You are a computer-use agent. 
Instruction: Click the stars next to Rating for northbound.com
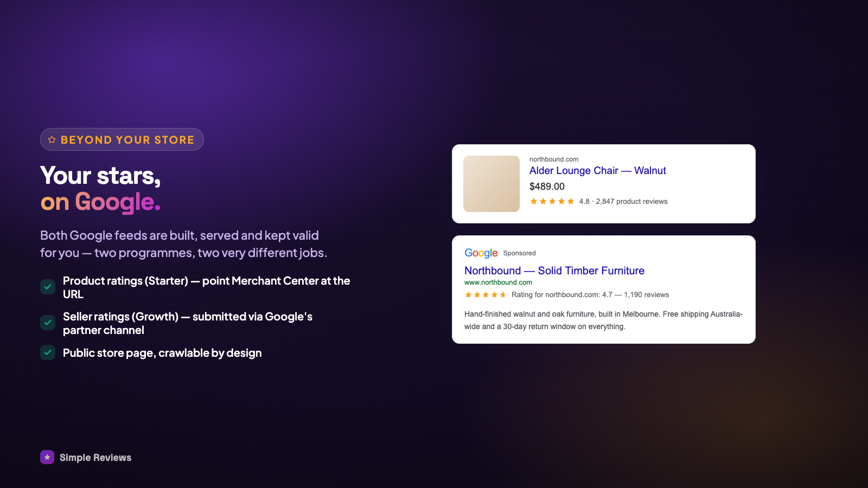(486, 295)
